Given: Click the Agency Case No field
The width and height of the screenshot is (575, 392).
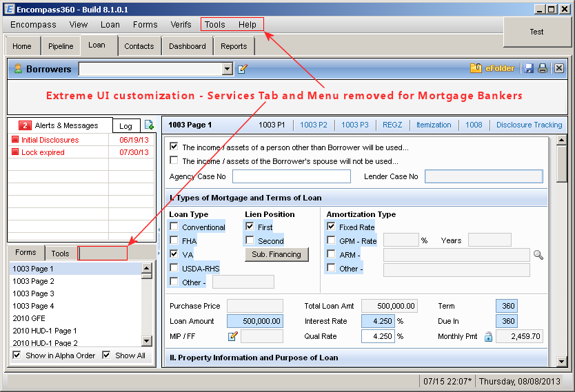Looking at the screenshot, I should pyautogui.click(x=292, y=176).
